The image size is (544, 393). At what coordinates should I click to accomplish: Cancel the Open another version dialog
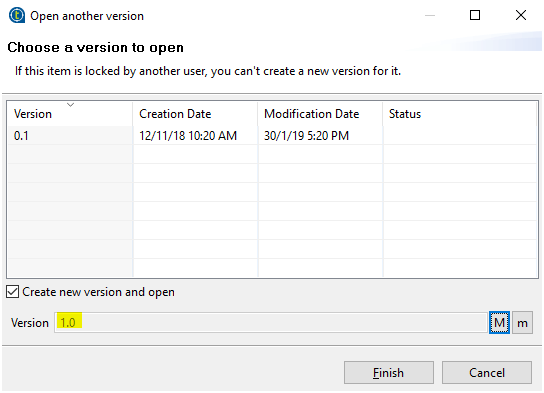click(x=487, y=373)
